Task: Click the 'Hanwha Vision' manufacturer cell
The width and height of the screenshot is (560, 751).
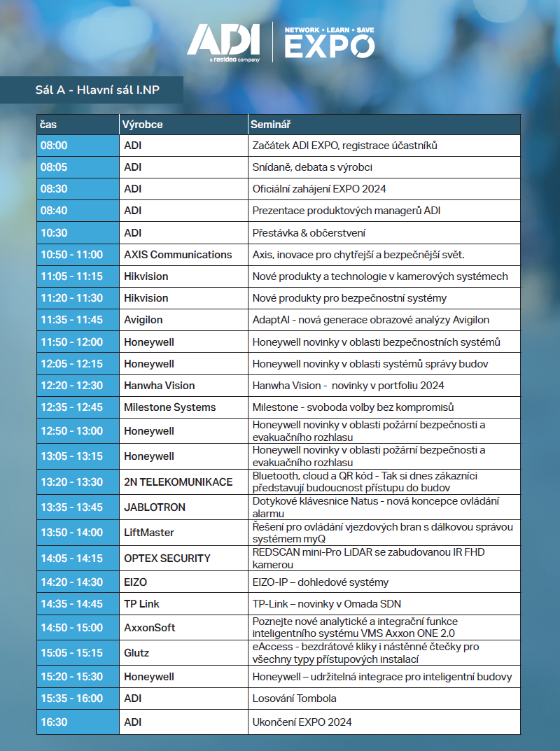Action: pyautogui.click(x=183, y=386)
